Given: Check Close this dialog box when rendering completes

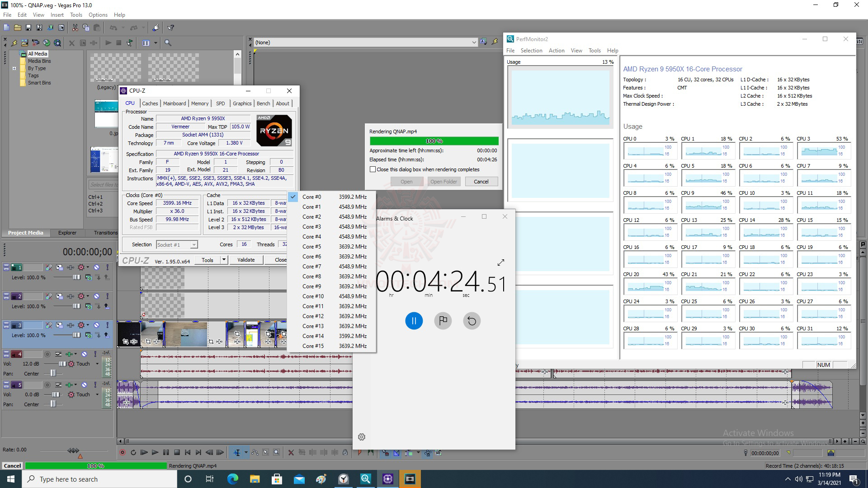Looking at the screenshot, I should pos(373,169).
